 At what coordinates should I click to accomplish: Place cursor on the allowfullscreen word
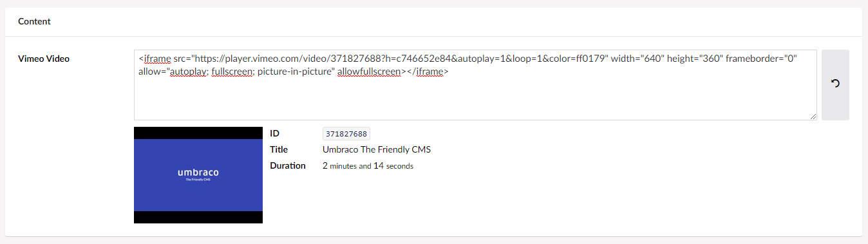[369, 71]
